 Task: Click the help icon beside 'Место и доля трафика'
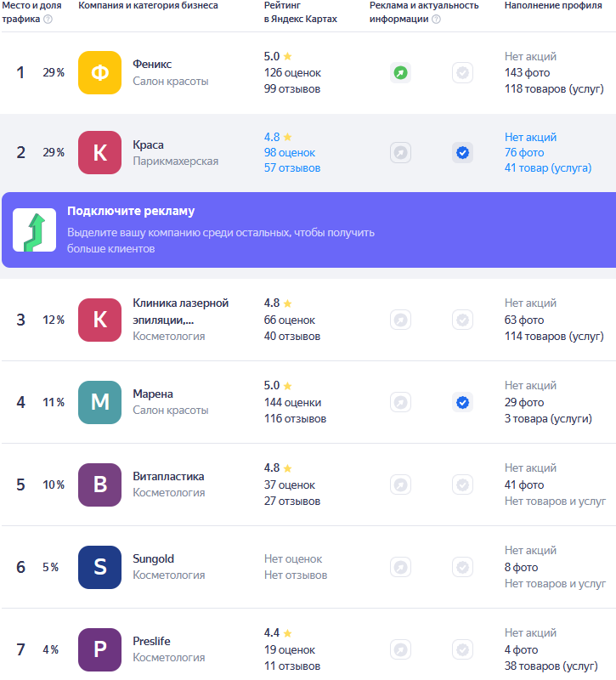pos(48,19)
